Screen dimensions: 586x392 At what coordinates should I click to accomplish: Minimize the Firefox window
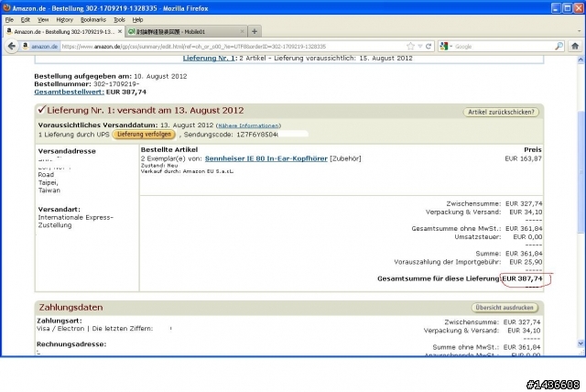pyautogui.click(x=556, y=8)
